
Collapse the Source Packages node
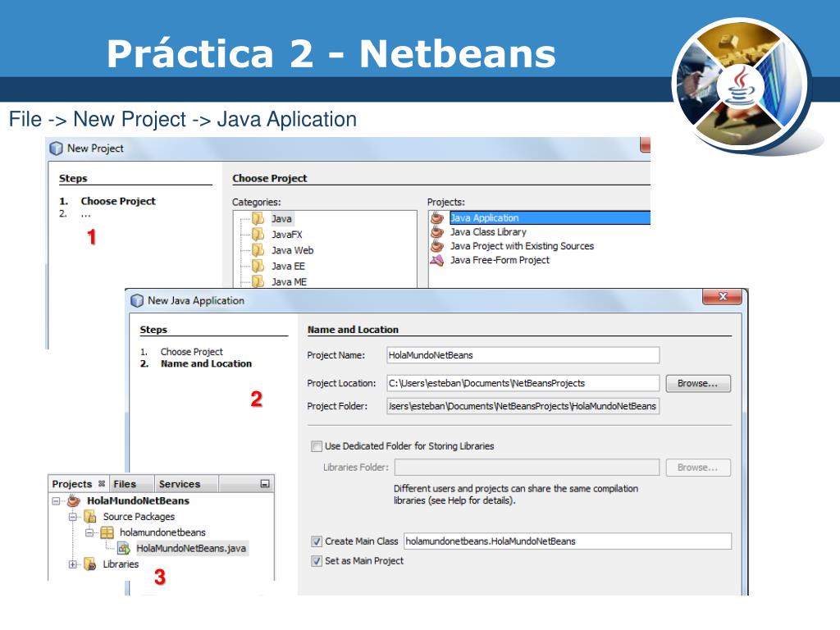click(73, 517)
